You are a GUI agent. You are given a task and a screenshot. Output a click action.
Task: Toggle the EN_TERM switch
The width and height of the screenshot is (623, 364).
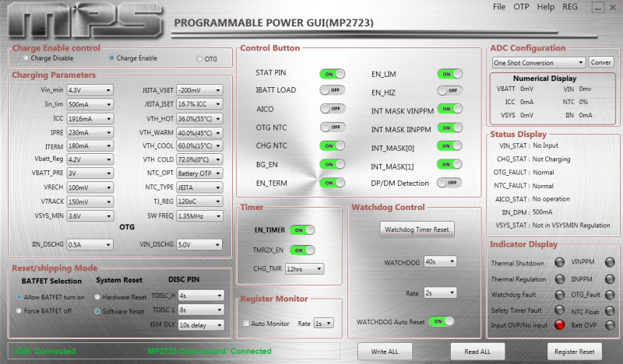(333, 183)
